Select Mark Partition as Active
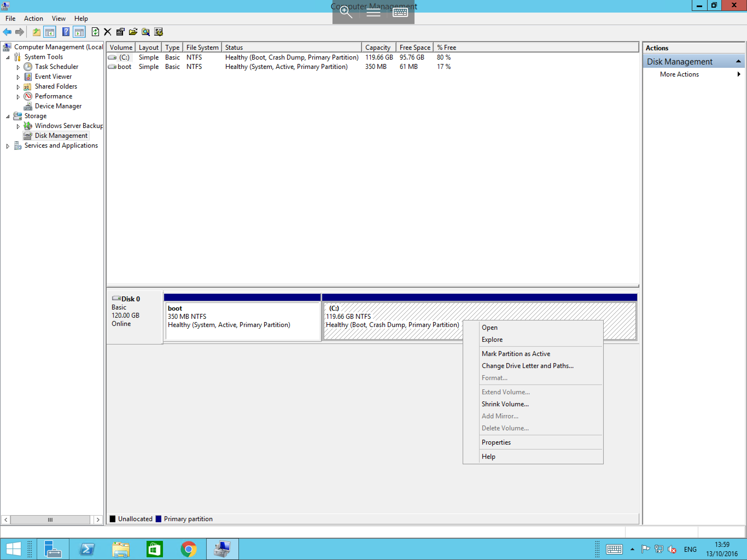This screenshot has width=747, height=560. 533,354
